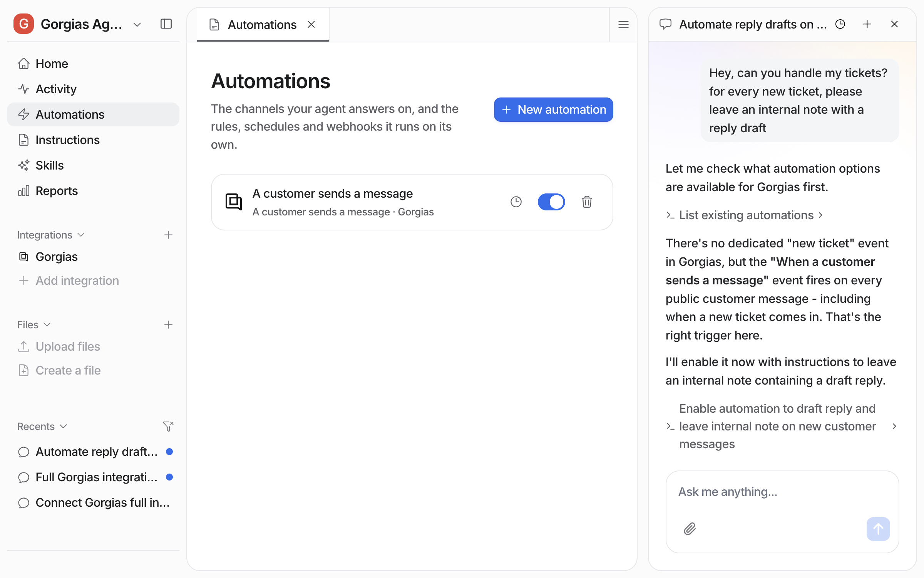Expand Enable automation to draft reply step
The height and width of the screenshot is (578, 924).
tap(782, 426)
